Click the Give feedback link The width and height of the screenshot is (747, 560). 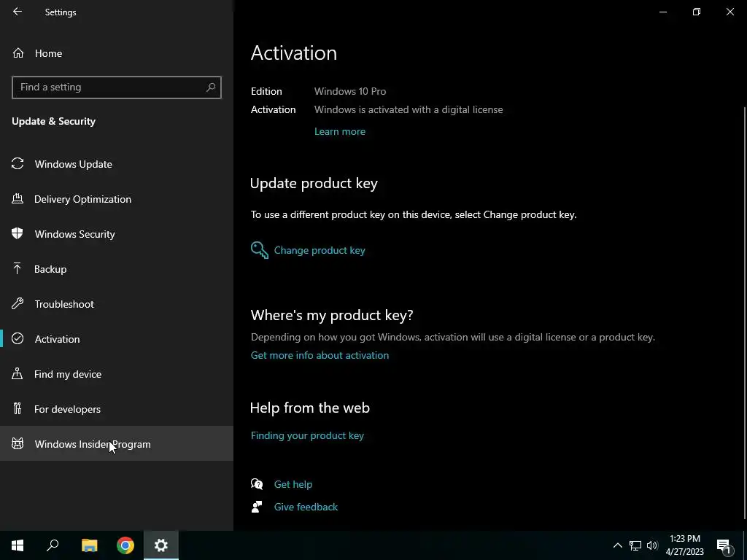[306, 507]
